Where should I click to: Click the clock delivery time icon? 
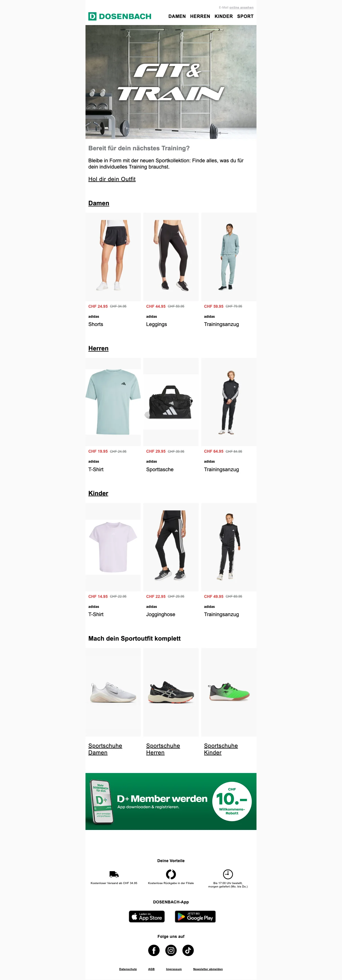pos(228,874)
